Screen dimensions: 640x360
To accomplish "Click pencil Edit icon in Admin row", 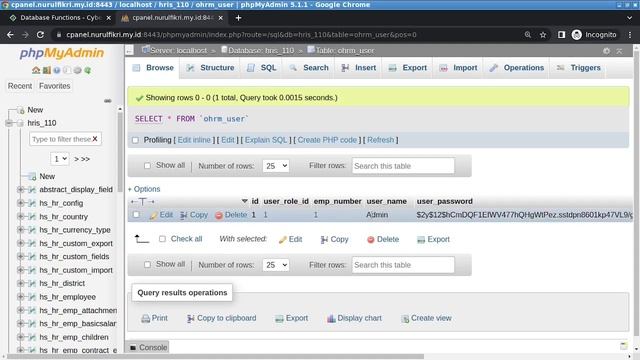I will pyautogui.click(x=153, y=215).
